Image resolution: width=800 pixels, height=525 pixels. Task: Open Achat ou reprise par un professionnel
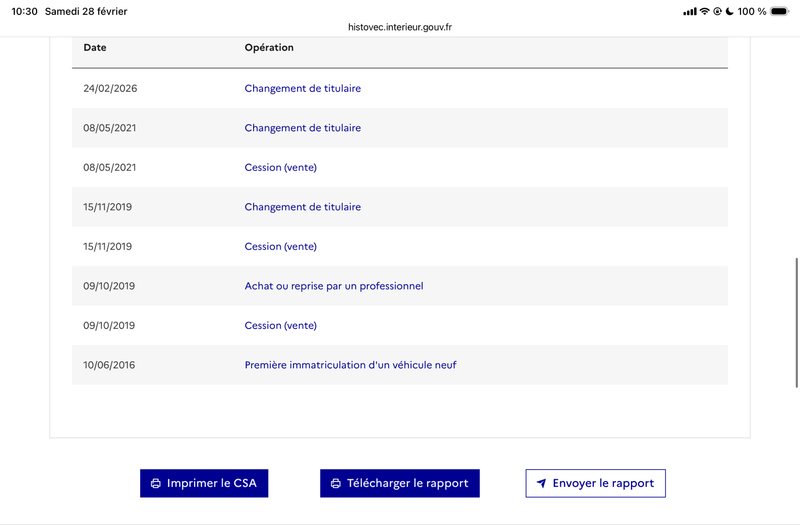click(x=334, y=286)
